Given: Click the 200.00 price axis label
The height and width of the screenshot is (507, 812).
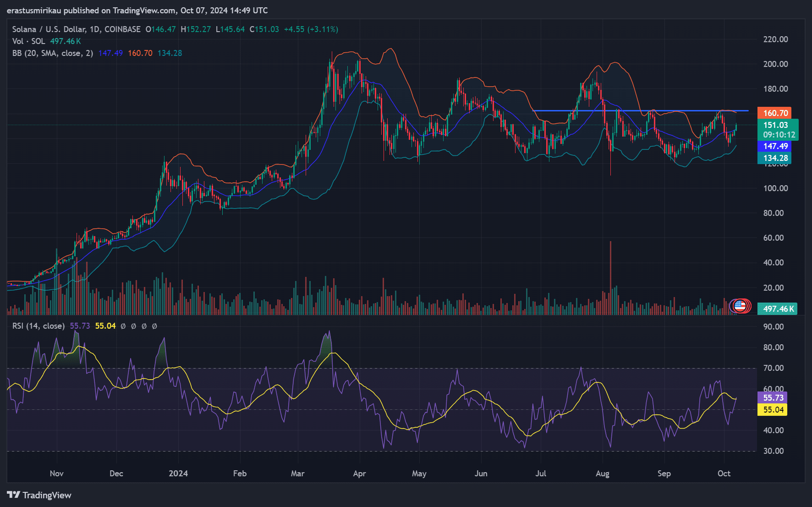Looking at the screenshot, I should (775, 64).
